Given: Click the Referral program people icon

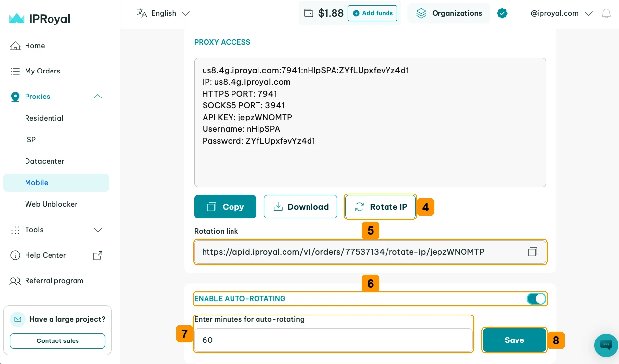Looking at the screenshot, I should pos(15,281).
